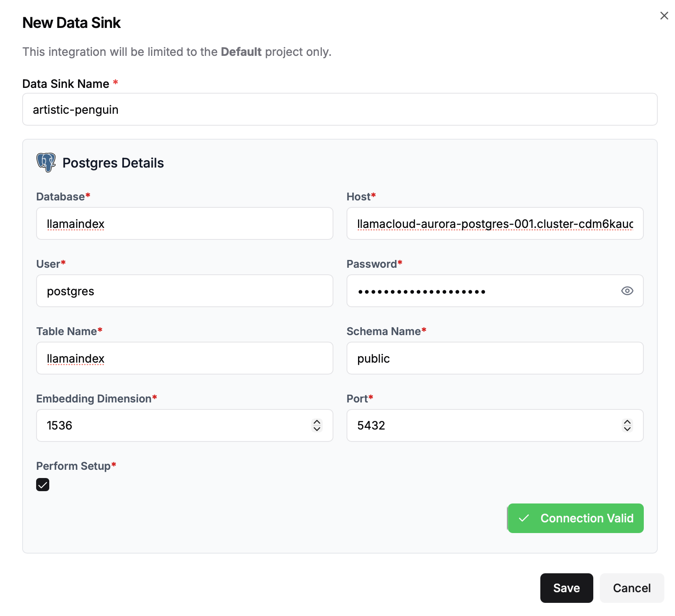Close the New Data Sink dialog
Viewport: 675px width, 616px height.
coord(664,16)
